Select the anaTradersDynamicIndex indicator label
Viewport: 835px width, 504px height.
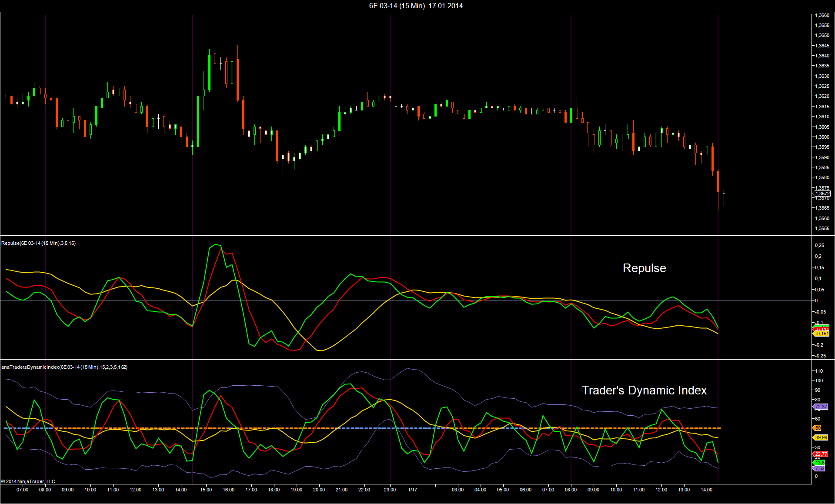[64, 367]
